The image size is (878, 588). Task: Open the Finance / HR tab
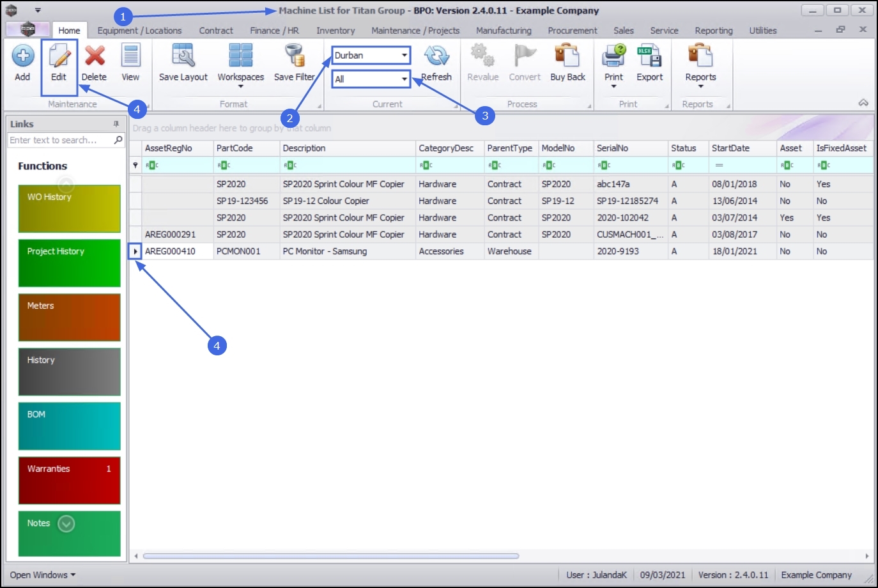tap(274, 30)
